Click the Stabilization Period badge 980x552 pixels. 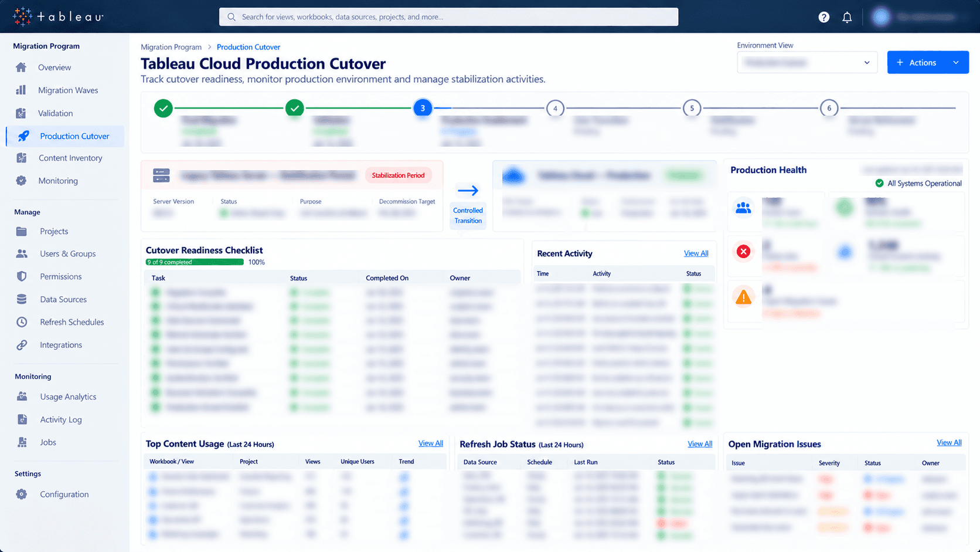pyautogui.click(x=398, y=175)
